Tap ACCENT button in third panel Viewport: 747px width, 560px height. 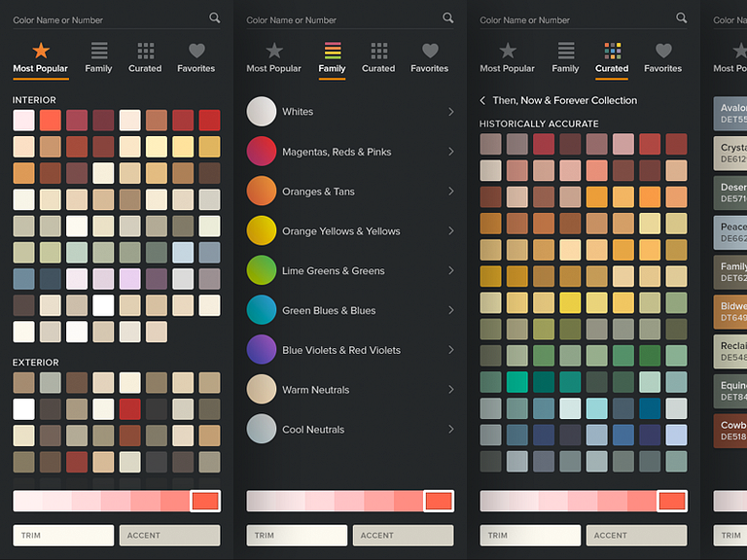[637, 536]
